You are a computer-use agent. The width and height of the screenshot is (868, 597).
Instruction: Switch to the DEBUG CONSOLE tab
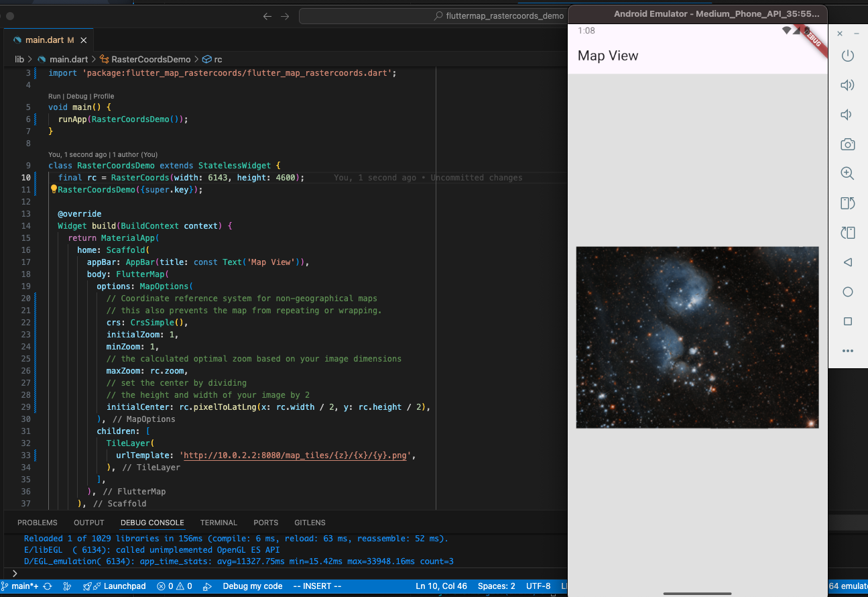point(152,523)
